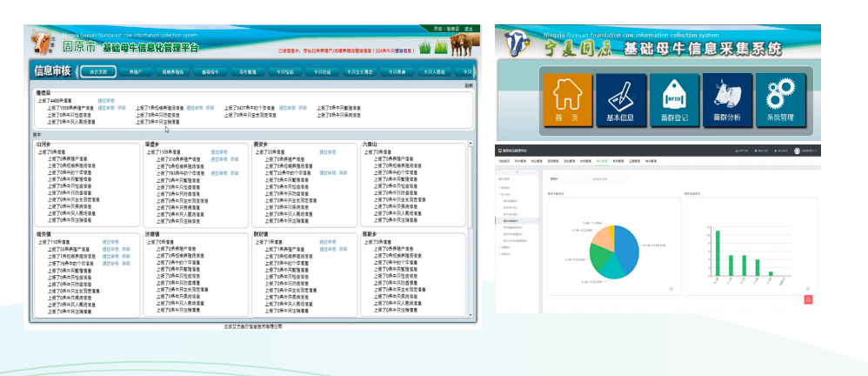Open the 基本信息 pen-and-tablet tile
This screenshot has width=868, height=376.
click(x=621, y=101)
